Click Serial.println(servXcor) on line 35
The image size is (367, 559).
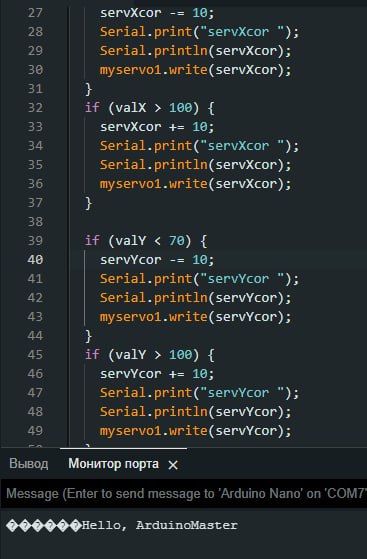coord(195,165)
